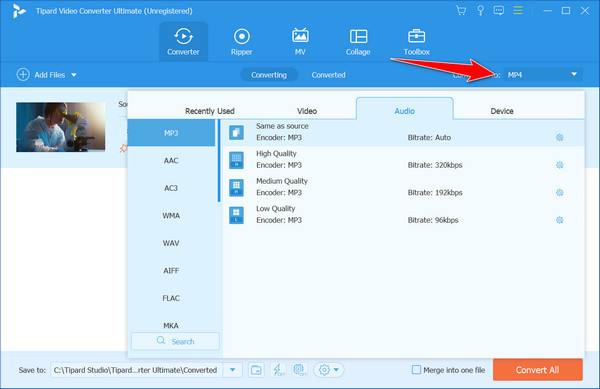This screenshot has width=600, height=389.
Task: Select WMA format in list
Action: point(171,215)
